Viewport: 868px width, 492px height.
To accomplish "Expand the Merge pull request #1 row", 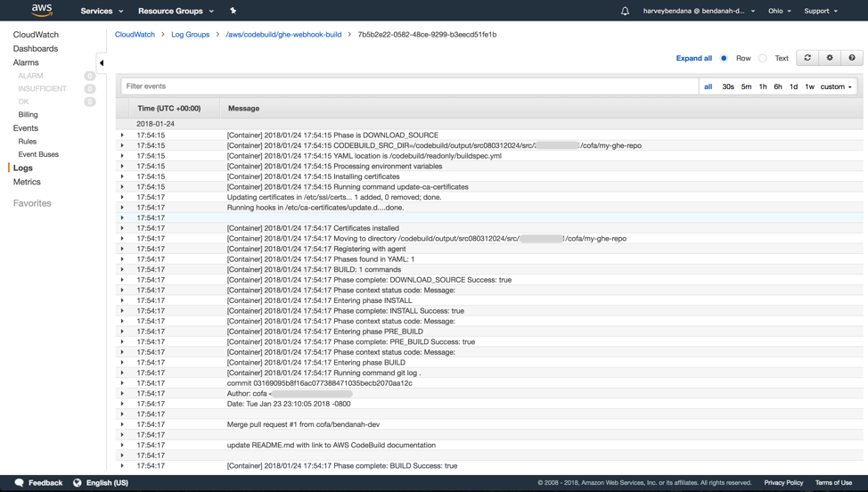I will (122, 424).
